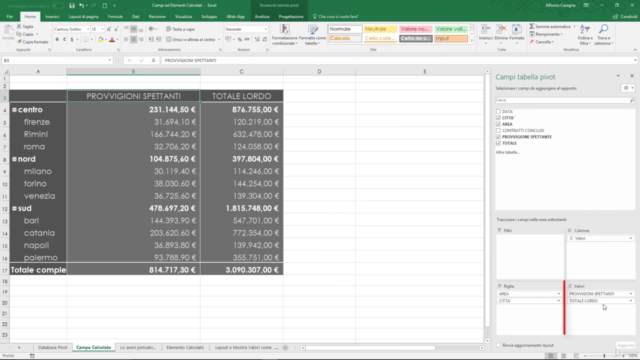Open the File tab

pos(10,17)
